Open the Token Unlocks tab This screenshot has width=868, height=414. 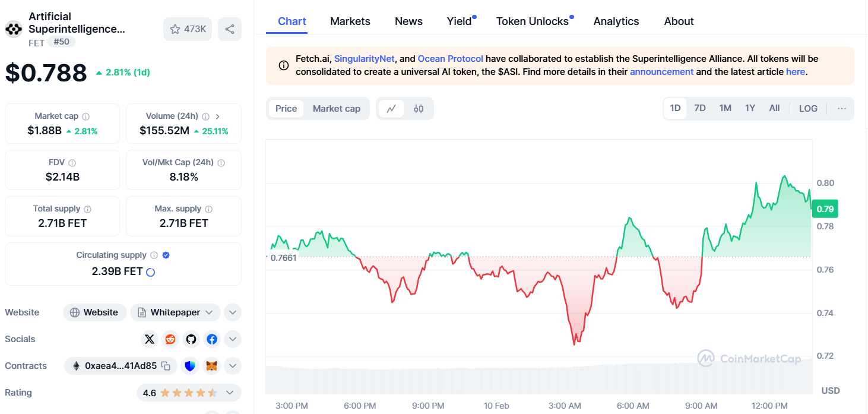[533, 21]
